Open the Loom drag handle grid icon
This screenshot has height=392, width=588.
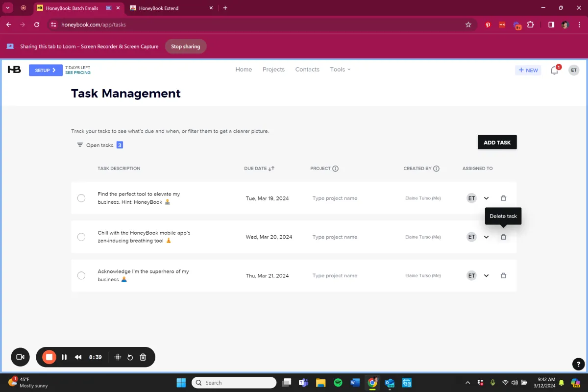118,357
